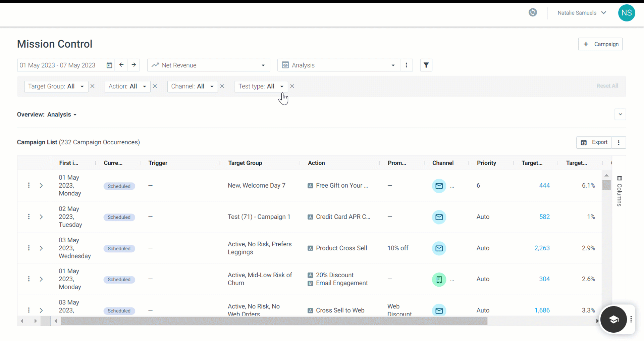Open the Channel: All filter dropdown
The width and height of the screenshot is (644, 341).
coord(193,86)
